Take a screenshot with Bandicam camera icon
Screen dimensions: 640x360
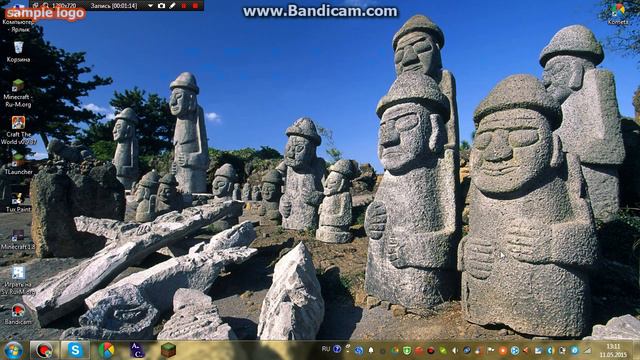[x=161, y=6]
